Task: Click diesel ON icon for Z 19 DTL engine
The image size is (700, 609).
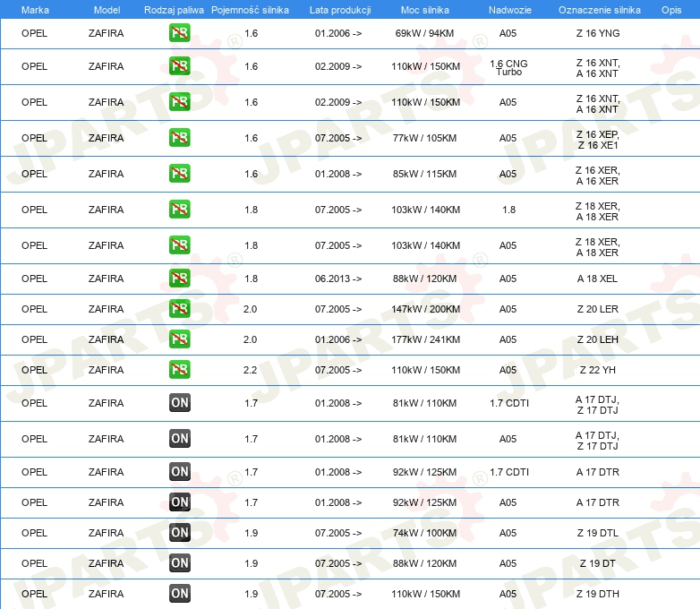Action: click(179, 533)
